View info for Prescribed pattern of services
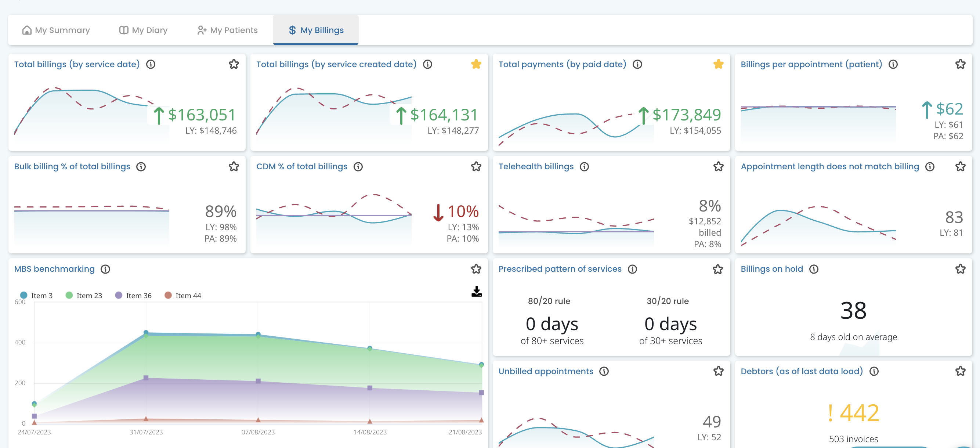Viewport: 980px width, 448px height. [x=633, y=269]
